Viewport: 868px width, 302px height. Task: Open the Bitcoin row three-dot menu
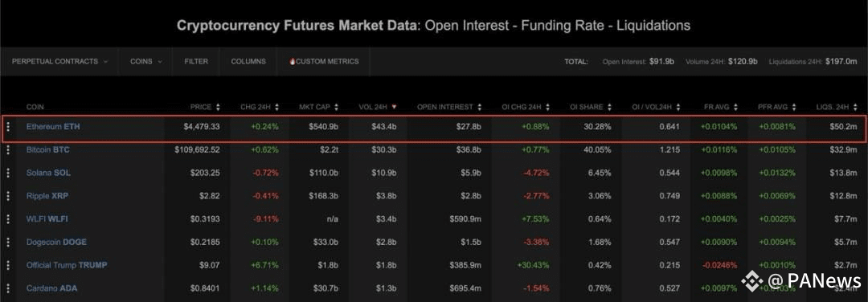[8, 150]
